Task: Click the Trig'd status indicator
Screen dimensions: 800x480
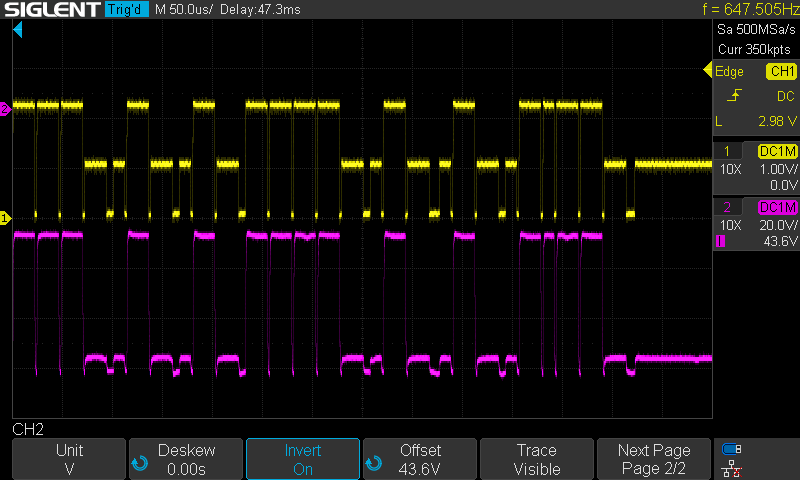Action: pyautogui.click(x=127, y=9)
